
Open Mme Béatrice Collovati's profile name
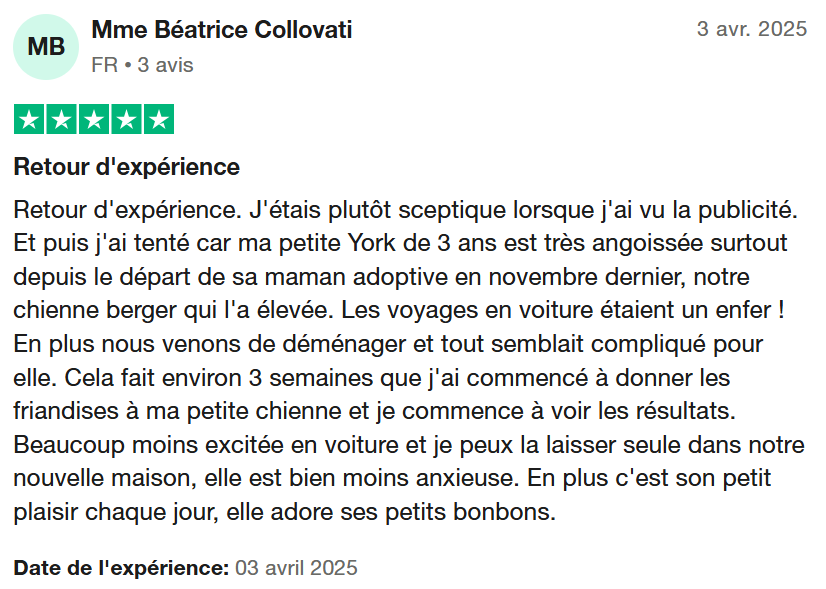click(222, 30)
